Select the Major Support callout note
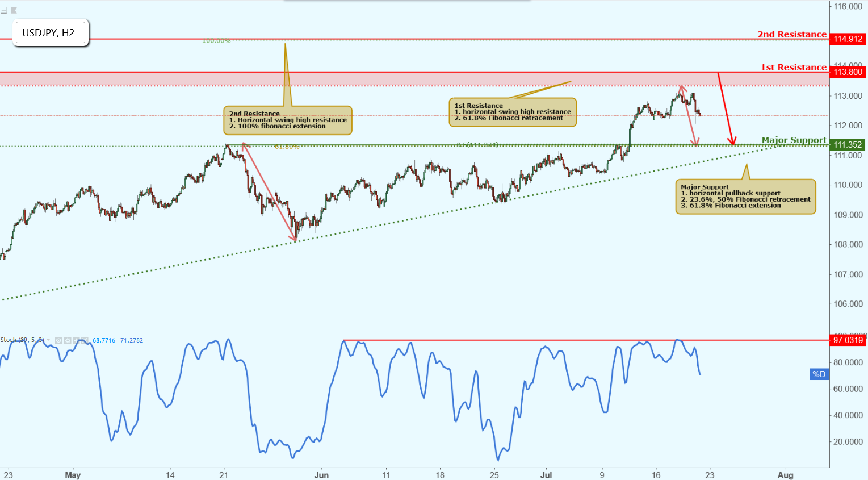This screenshot has height=480, width=868. pyautogui.click(x=745, y=197)
